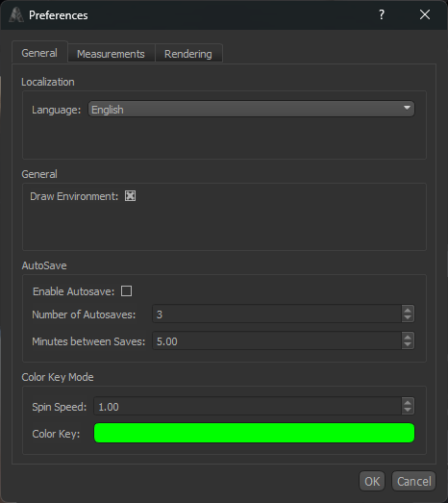Image resolution: width=448 pixels, height=503 pixels.
Task: Click the application logo in the title bar
Action: click(x=16, y=14)
